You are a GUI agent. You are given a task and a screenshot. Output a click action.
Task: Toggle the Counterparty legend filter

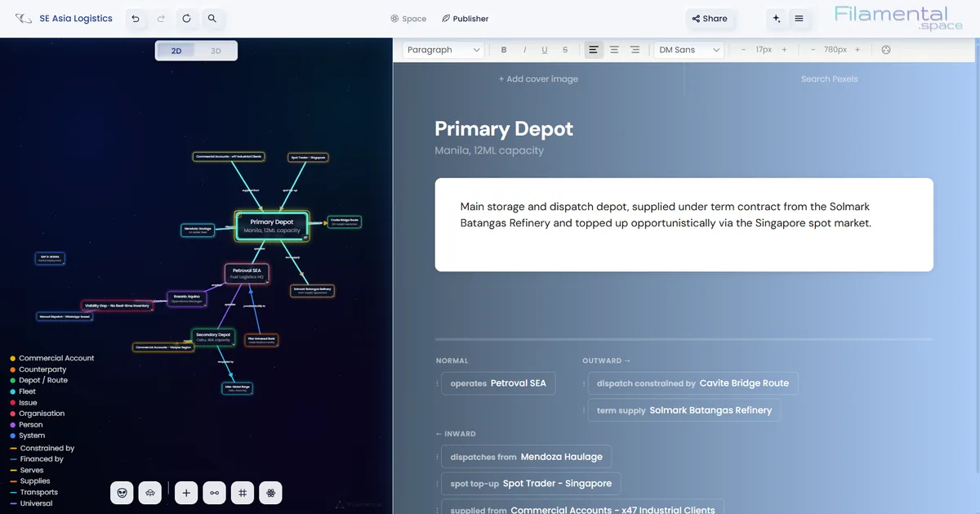(x=38, y=369)
